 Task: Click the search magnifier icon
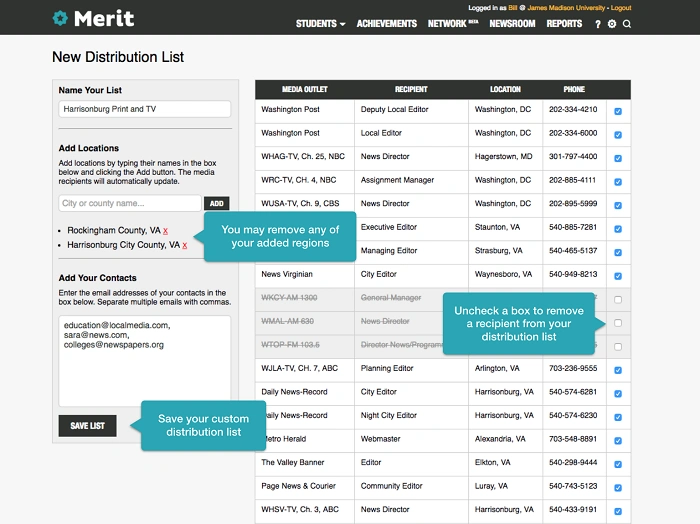(x=627, y=24)
